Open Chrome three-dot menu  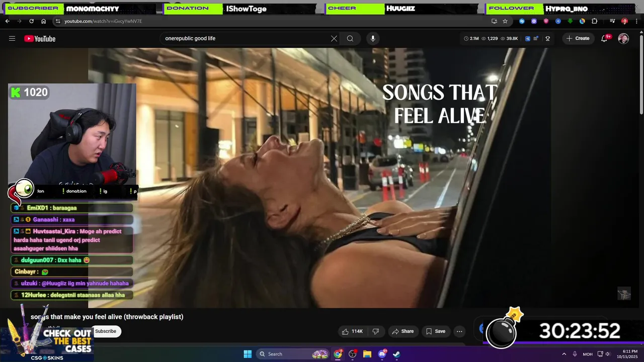tap(636, 21)
